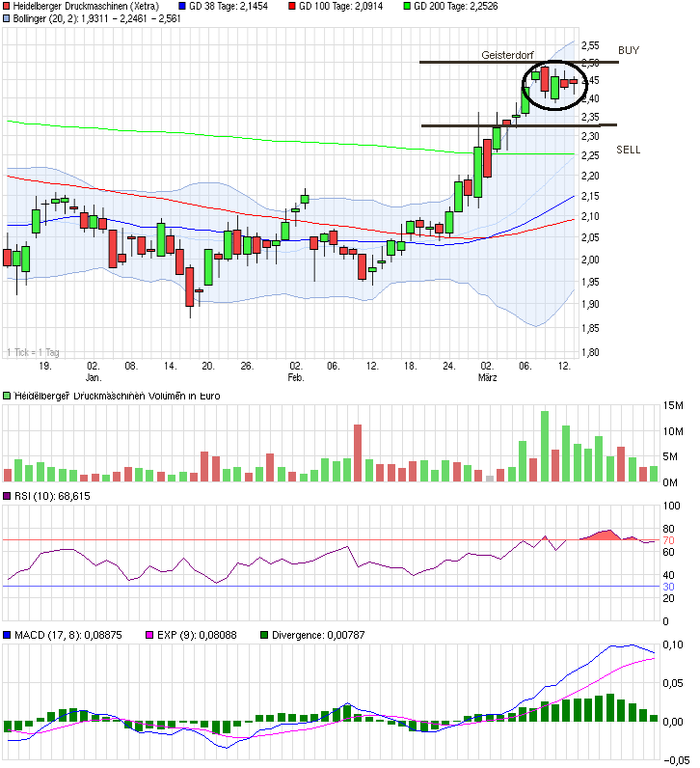This screenshot has width=700, height=768.
Task: Click the BUY label beside the chart
Action: point(629,50)
